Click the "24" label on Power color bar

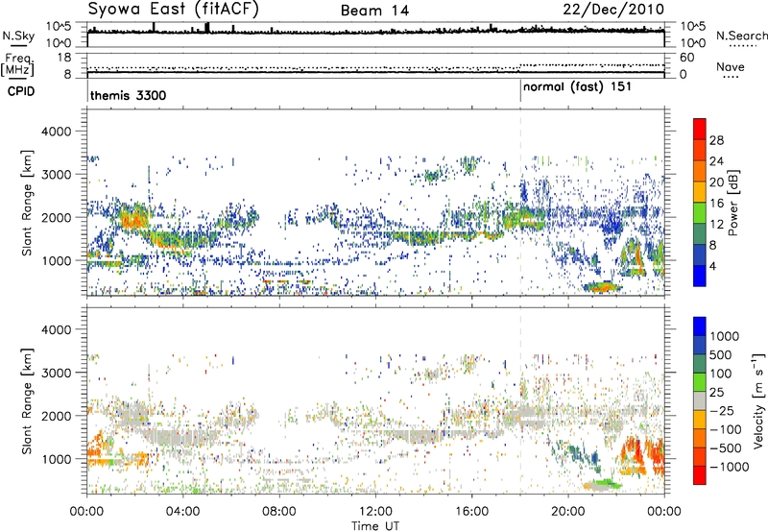(x=716, y=161)
